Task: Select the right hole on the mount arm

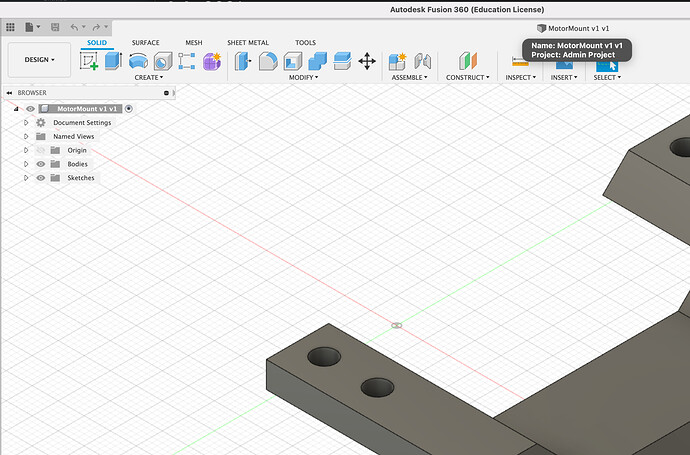Action: pyautogui.click(x=377, y=387)
